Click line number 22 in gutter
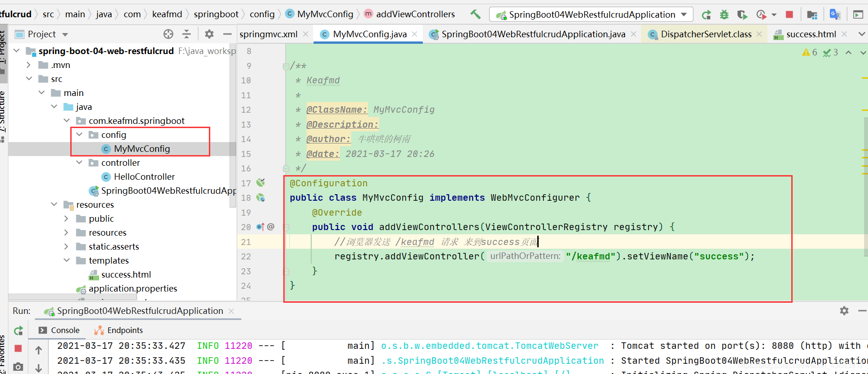This screenshot has height=374, width=868. (x=246, y=256)
